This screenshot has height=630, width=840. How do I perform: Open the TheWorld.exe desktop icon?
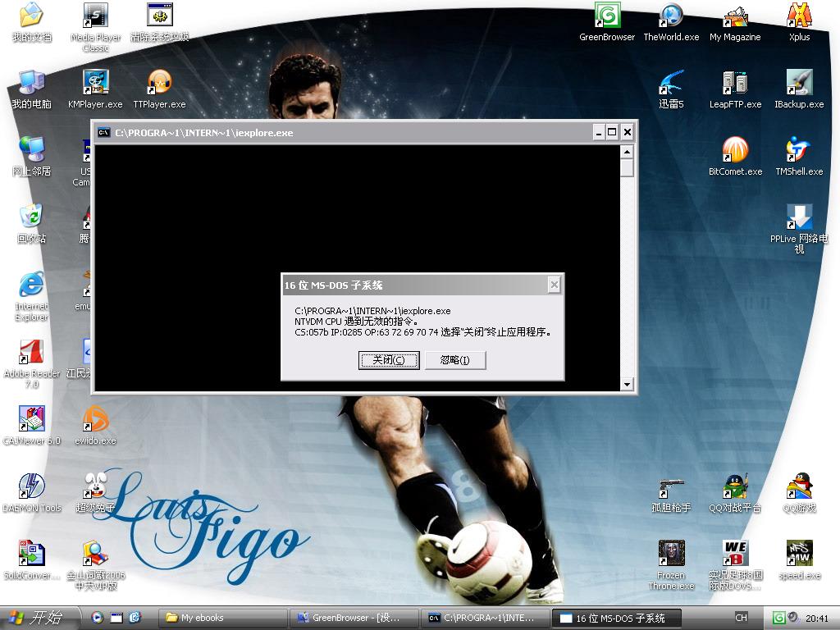[x=671, y=16]
